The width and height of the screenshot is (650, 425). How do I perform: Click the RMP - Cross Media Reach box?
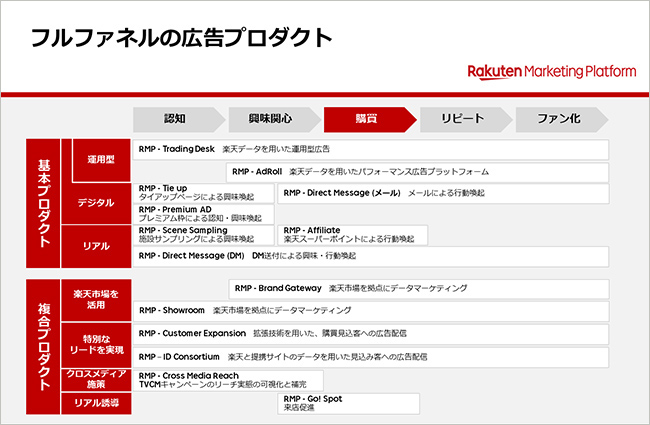coord(228,380)
